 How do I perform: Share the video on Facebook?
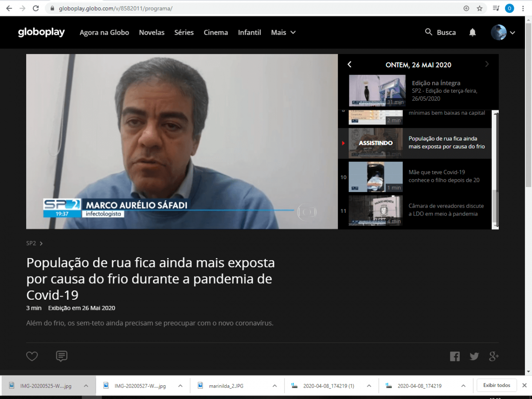[455, 356]
